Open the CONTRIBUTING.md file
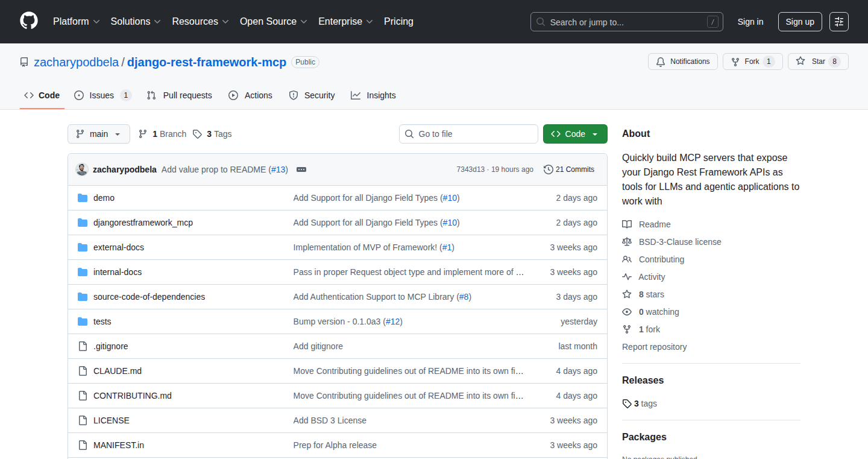The image size is (868, 459). click(x=133, y=396)
